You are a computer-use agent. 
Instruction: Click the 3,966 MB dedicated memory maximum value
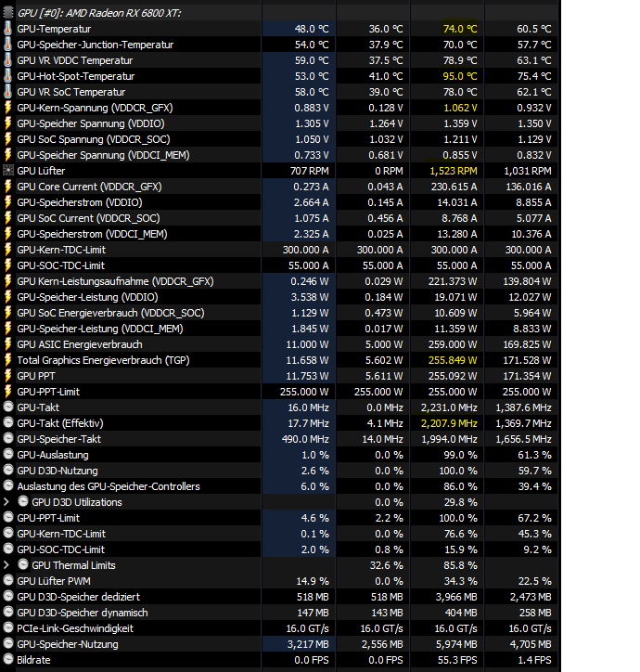456,597
